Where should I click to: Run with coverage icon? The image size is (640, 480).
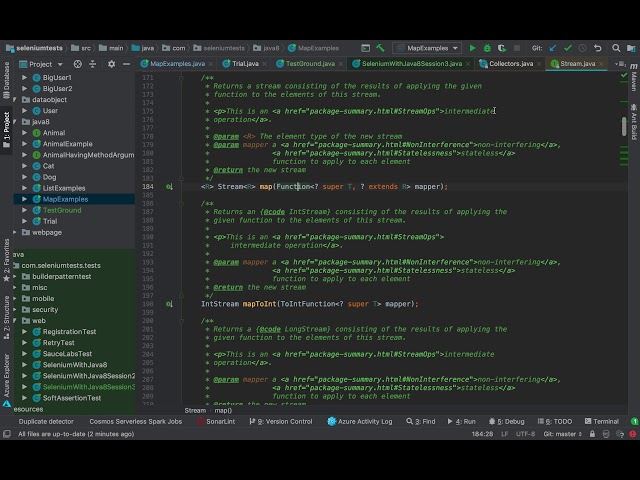pyautogui.click(x=502, y=48)
